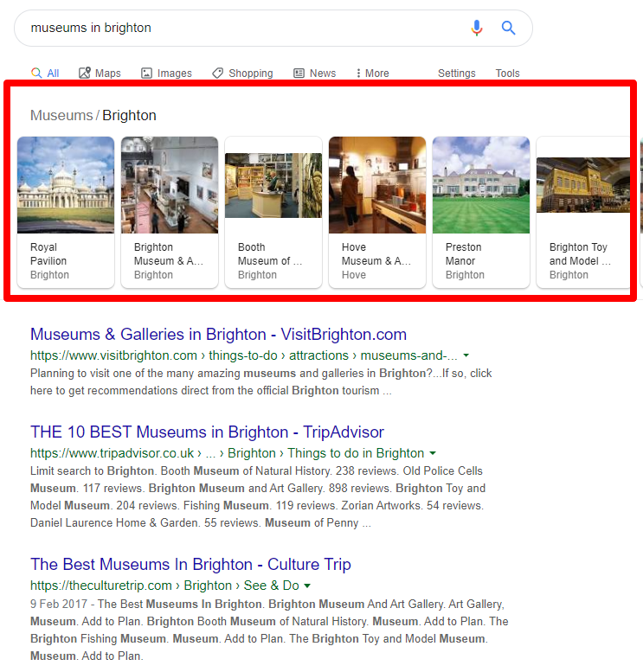Open Settings in the search toolbar
This screenshot has width=643, height=672.
tap(456, 74)
